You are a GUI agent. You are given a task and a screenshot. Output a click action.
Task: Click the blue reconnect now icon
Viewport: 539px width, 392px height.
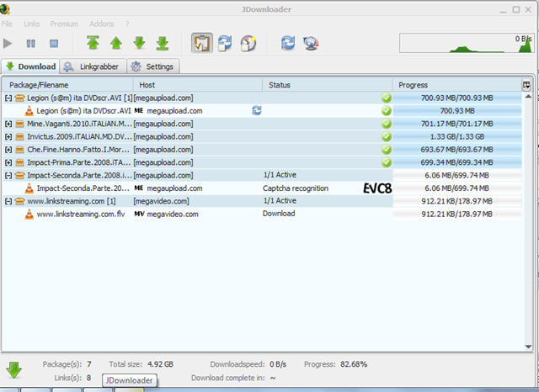pos(288,43)
